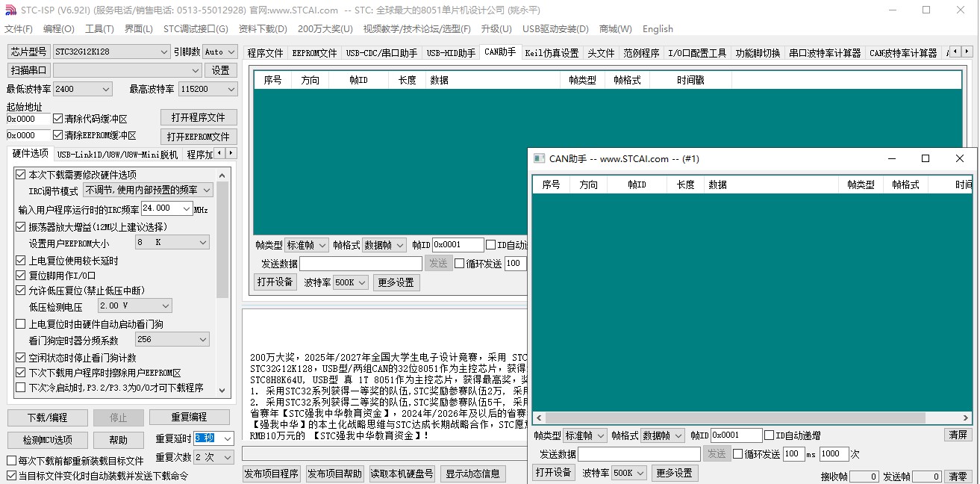The height and width of the screenshot is (484, 980).
Task: Toggle 当目标文件变化时自动装载并发送下载命令 checkbox
Action: click(11, 475)
